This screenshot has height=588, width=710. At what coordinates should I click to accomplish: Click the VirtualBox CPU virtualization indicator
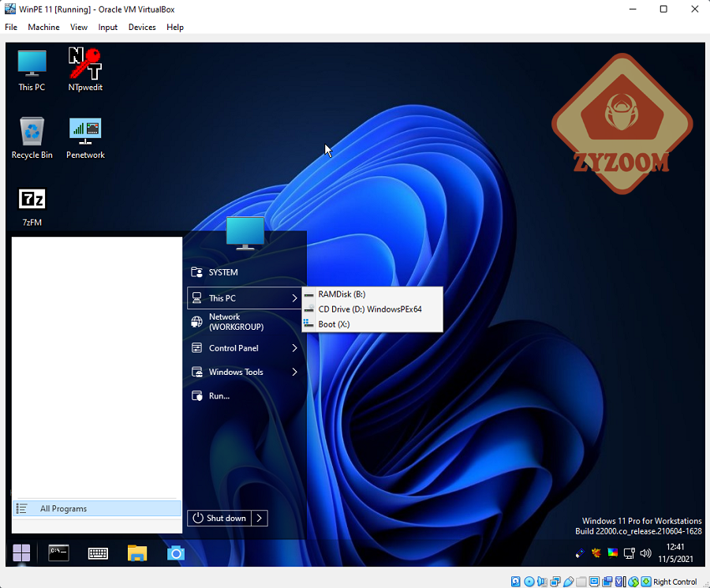620,582
